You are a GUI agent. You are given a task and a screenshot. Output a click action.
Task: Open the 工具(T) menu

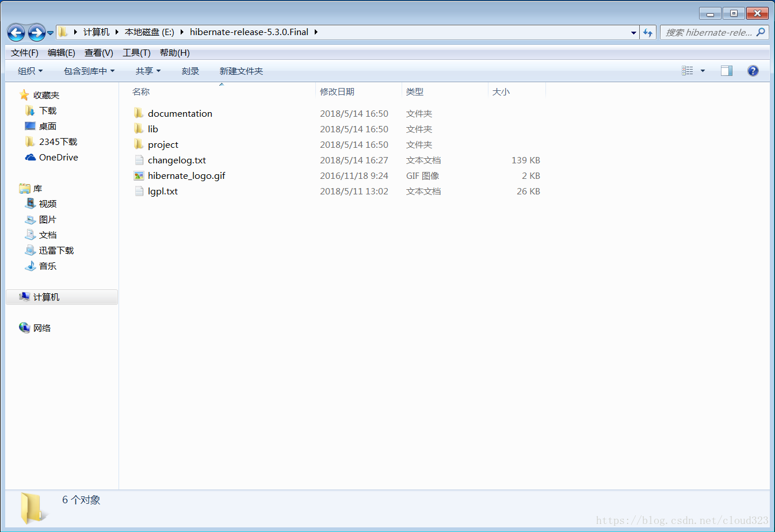coord(136,53)
